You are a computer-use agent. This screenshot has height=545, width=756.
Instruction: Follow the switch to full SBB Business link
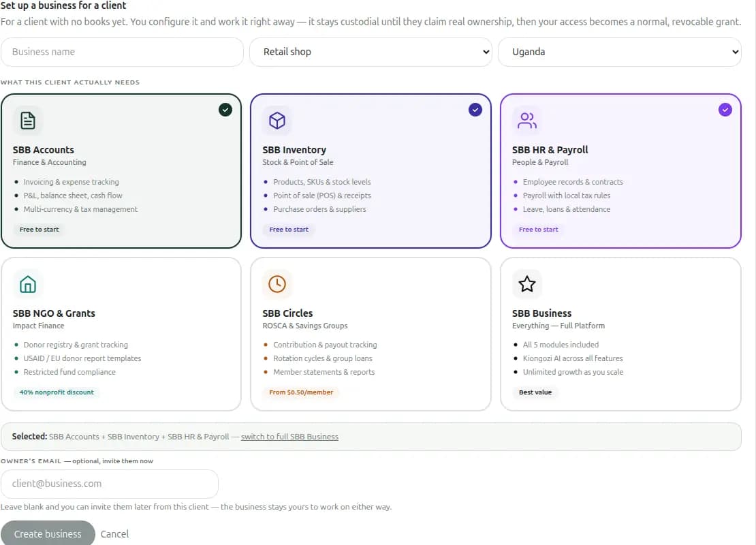pyautogui.click(x=289, y=437)
